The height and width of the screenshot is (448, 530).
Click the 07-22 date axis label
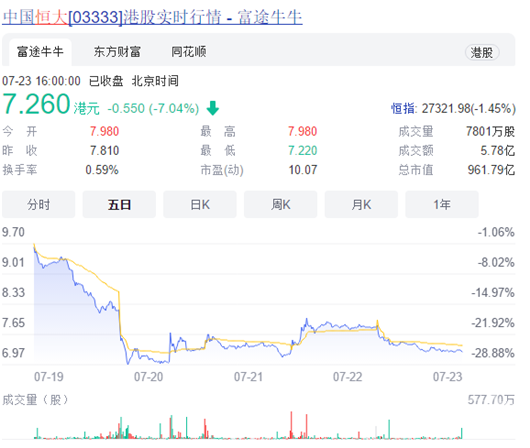tap(347, 377)
